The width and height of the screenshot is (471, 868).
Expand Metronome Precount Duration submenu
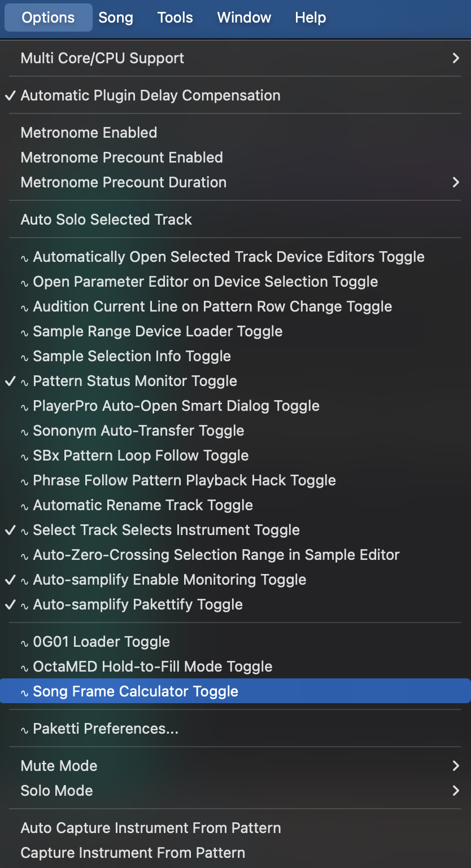[x=124, y=182]
